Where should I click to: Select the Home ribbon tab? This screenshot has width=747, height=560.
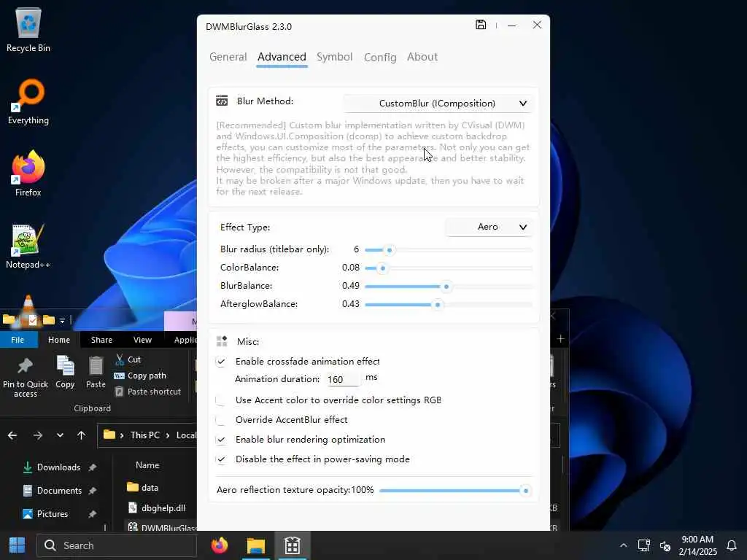pyautogui.click(x=59, y=340)
